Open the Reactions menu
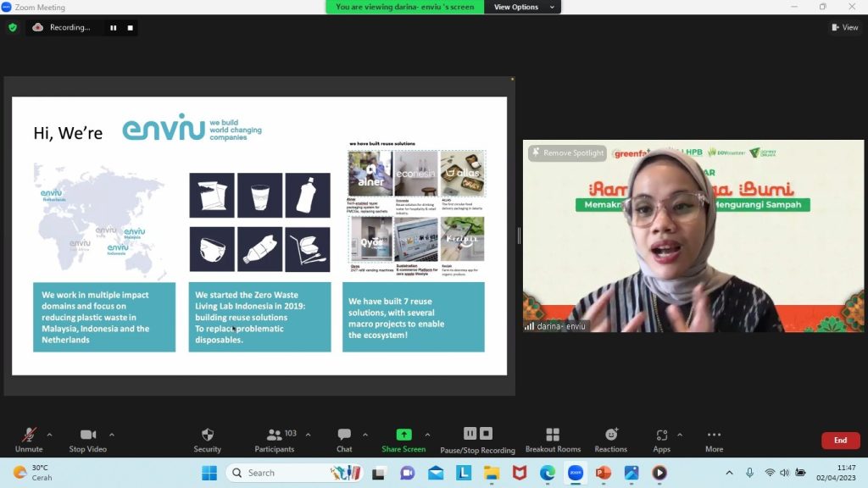 click(611, 440)
